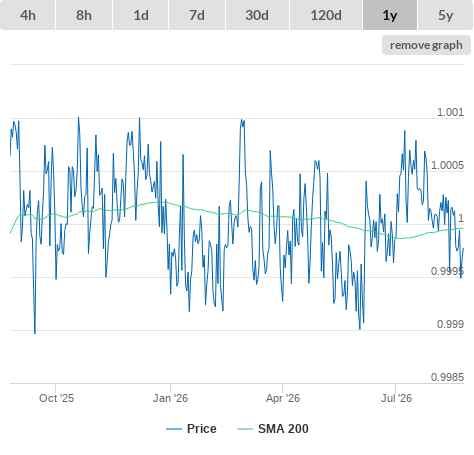474x455 pixels.
Task: Click the Jan '26 axis label
Action: 170,398
